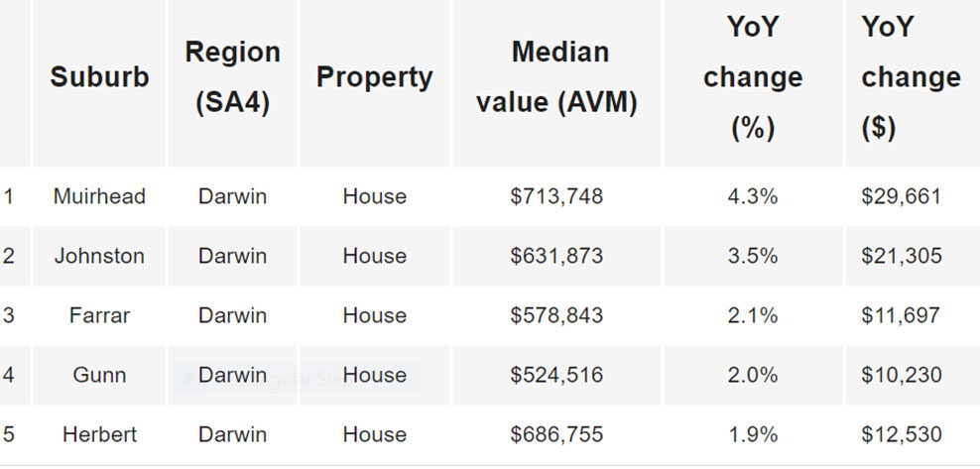Click the YoY change ($) header
Image resolution: width=980 pixels, height=469 pixels.
coord(911,77)
